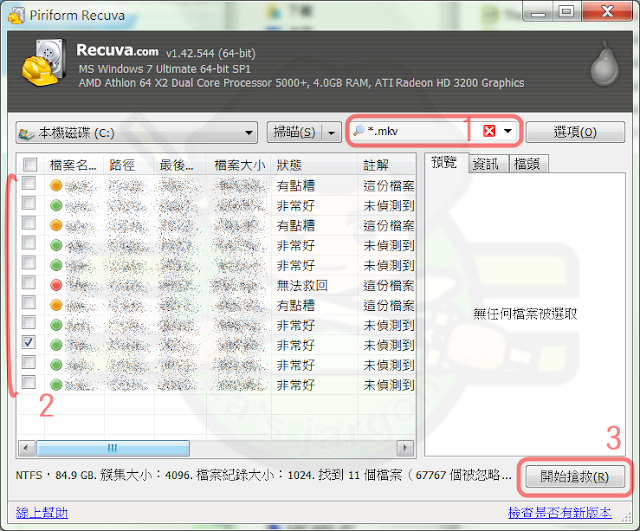Sort by the 狀態 column header
The image size is (640, 531).
314,165
